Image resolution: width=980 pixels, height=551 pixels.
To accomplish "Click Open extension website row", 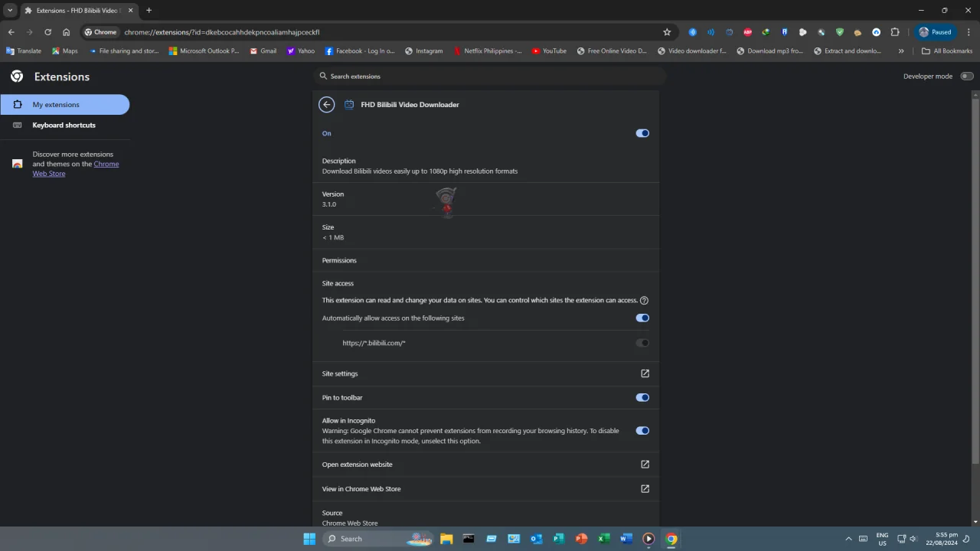I will (x=485, y=465).
